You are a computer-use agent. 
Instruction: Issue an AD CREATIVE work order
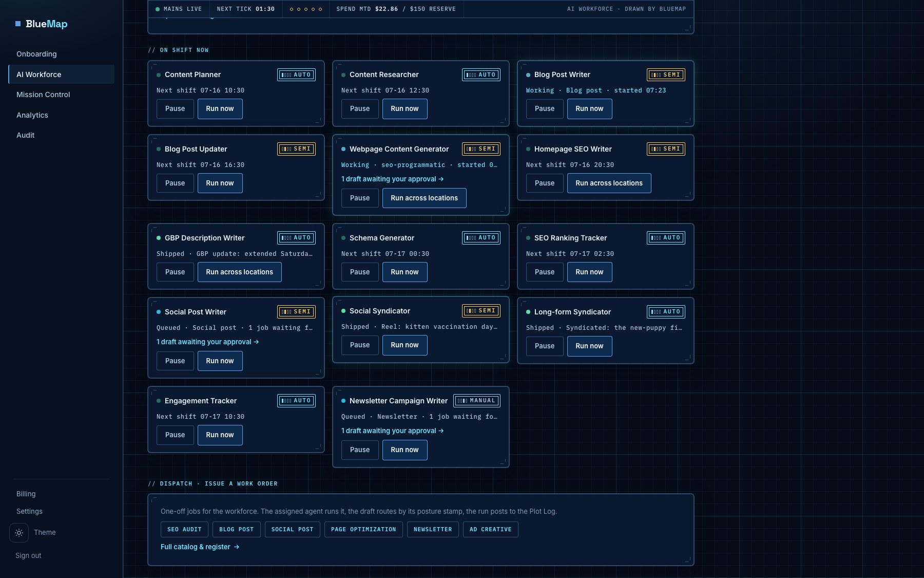[490, 530]
